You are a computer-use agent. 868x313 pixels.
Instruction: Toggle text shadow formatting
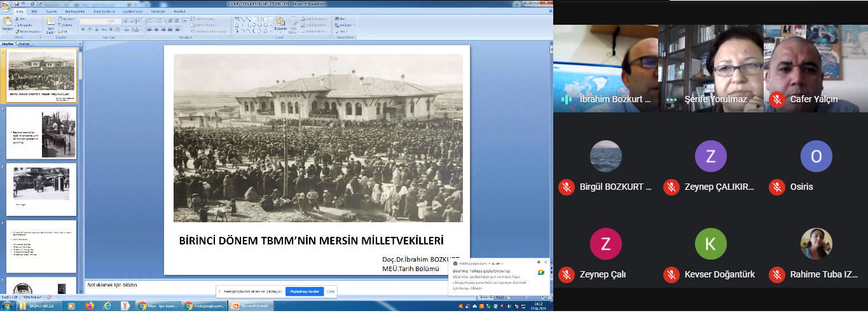[x=109, y=29]
